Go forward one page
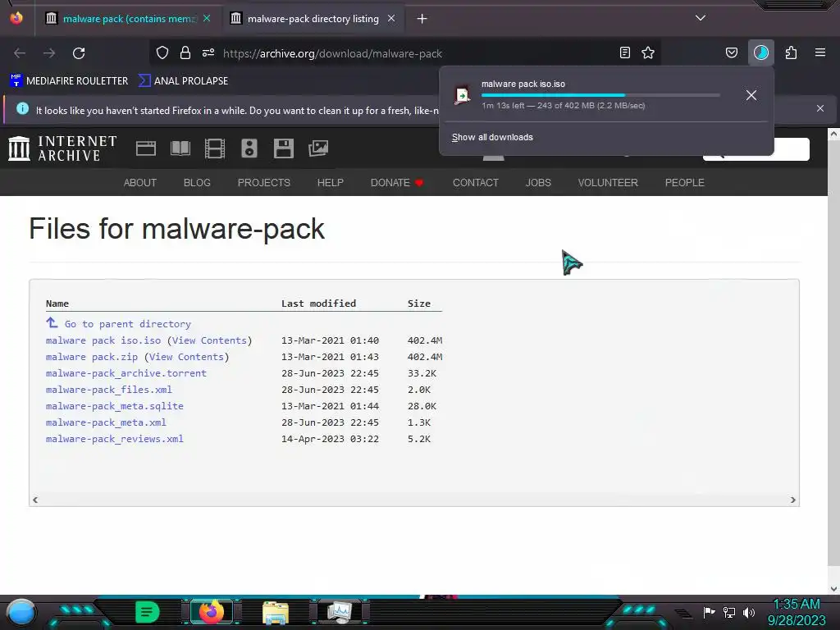This screenshot has height=630, width=840. (x=49, y=53)
